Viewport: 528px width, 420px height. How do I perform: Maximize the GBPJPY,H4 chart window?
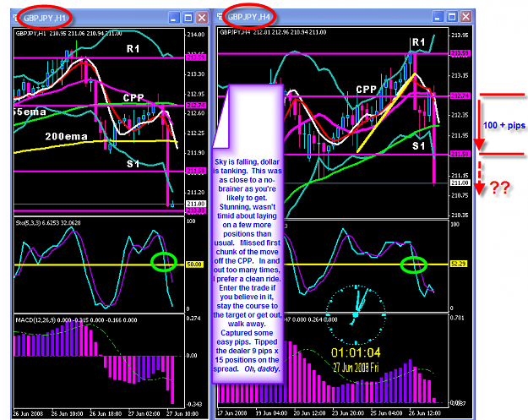(452, 16)
